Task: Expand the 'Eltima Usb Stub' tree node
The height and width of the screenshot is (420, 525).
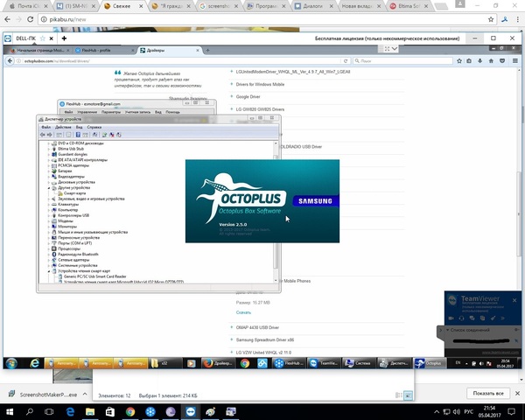Action: coord(48,149)
